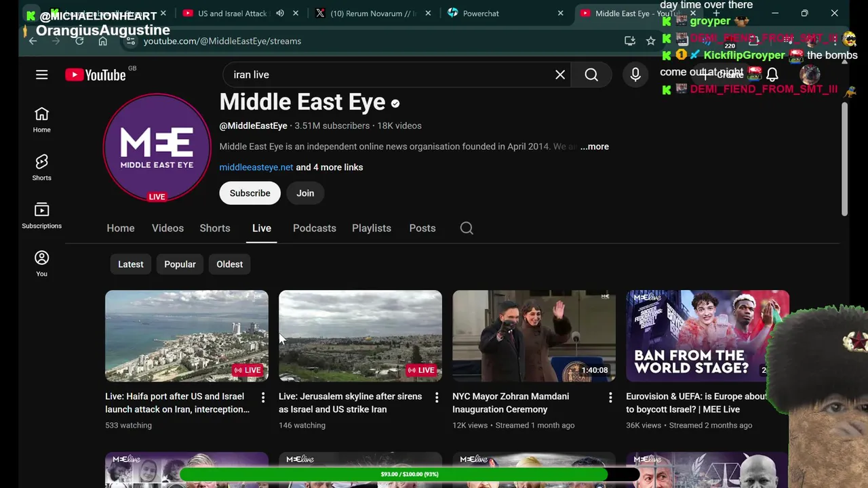Open the channel Posts tab

click(x=422, y=228)
